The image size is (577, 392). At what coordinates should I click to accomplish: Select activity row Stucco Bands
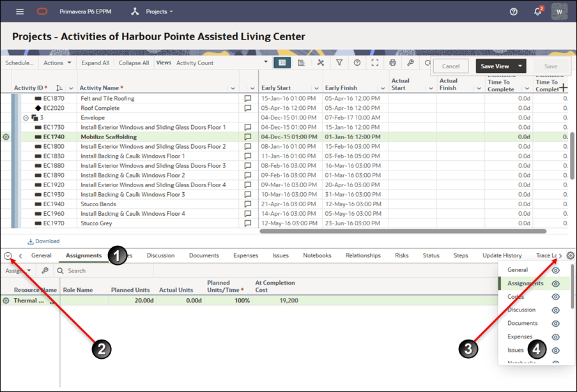pyautogui.click(x=284, y=204)
